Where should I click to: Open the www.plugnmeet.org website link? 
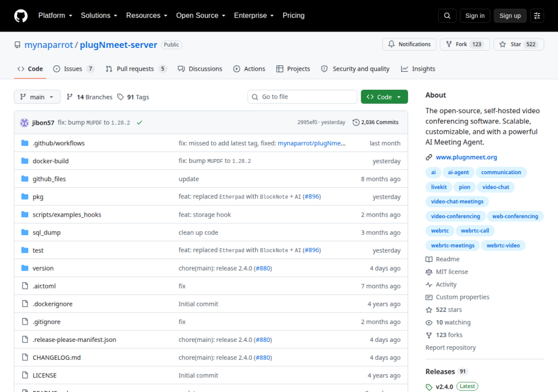(x=466, y=157)
